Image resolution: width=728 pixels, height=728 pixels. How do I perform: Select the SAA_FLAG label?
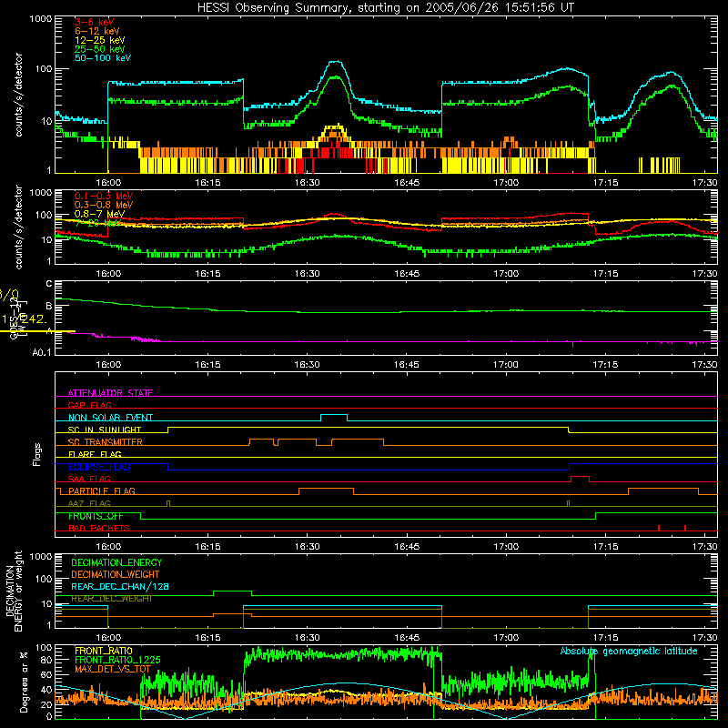tap(89, 479)
